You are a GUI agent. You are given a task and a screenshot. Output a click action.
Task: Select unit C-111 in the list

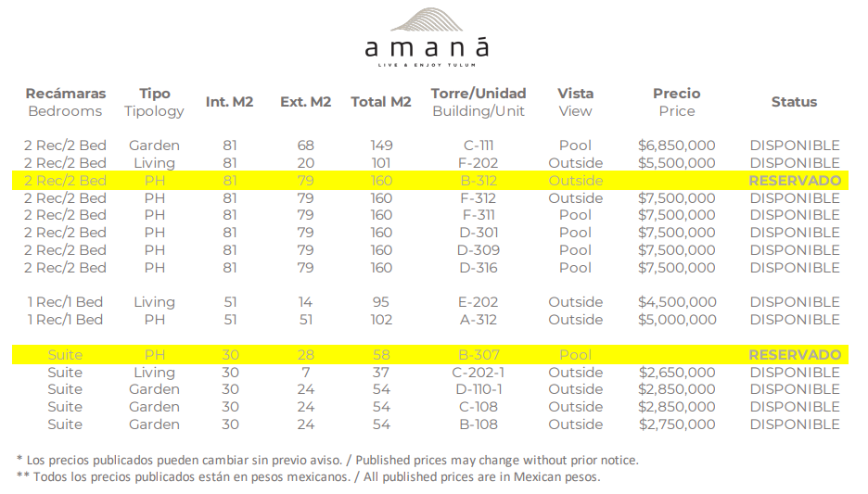click(478, 146)
